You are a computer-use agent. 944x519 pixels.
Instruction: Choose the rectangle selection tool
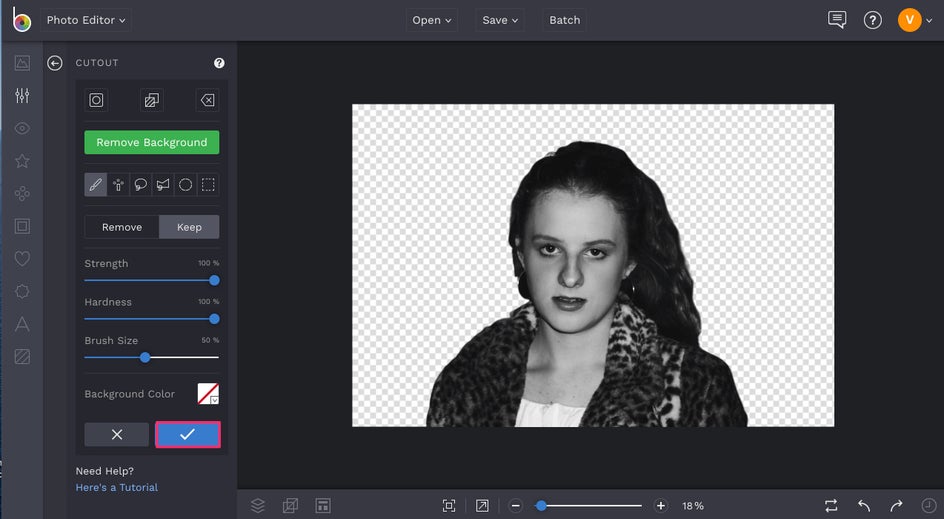coord(208,185)
